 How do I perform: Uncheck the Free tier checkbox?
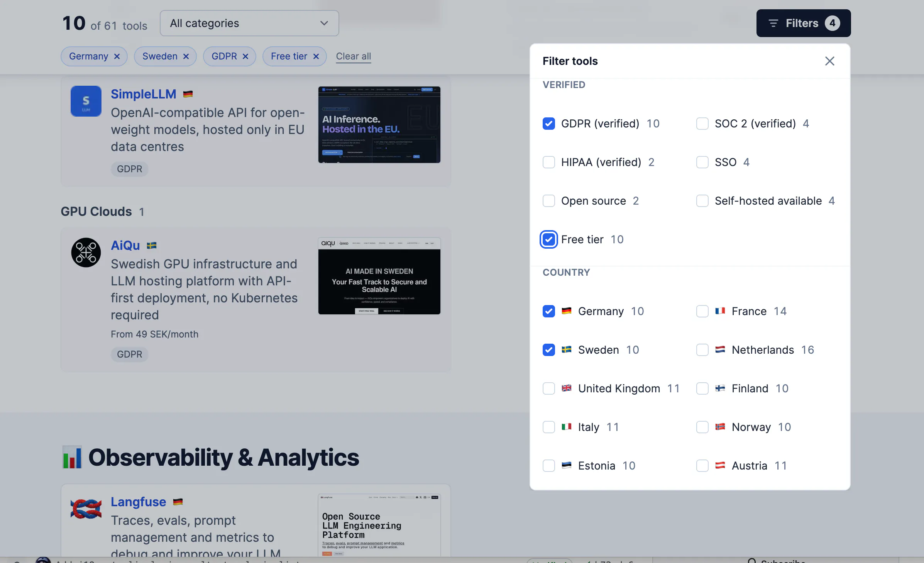pyautogui.click(x=549, y=239)
